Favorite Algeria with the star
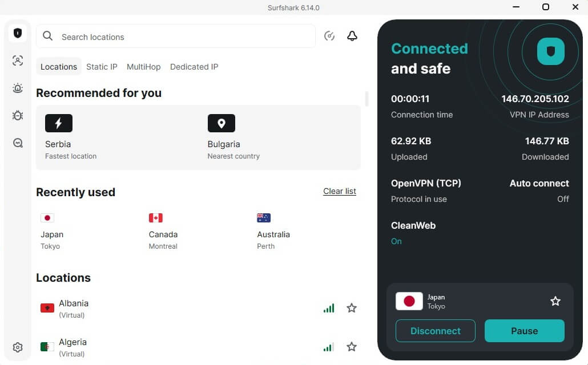Screen dimensions: 588x365 (x=352, y=347)
